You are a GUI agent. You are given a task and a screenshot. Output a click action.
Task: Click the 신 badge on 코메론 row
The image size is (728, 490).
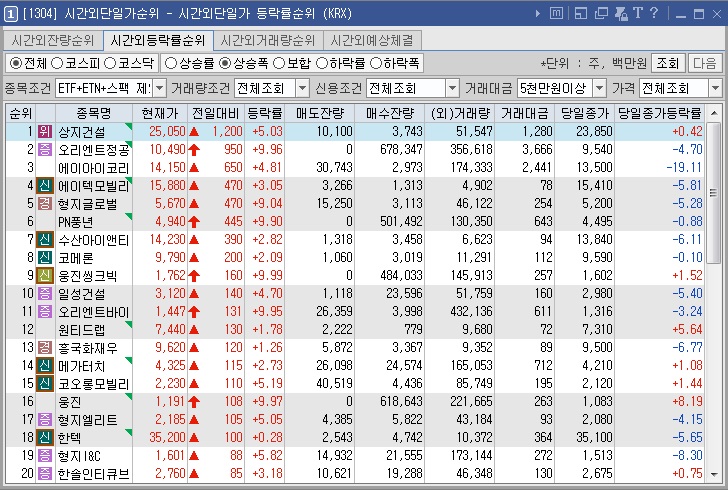(45, 258)
